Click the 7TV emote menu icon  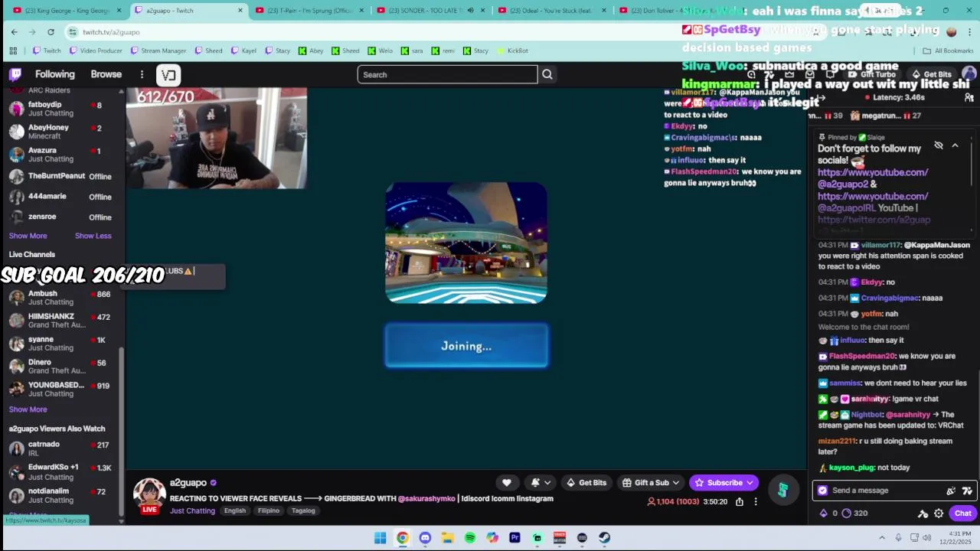coord(967,491)
